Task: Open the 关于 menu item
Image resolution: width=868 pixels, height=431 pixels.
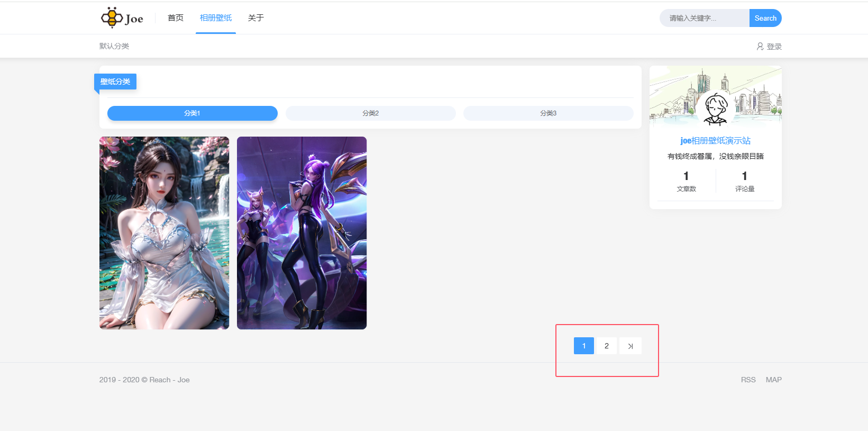Action: (256, 18)
